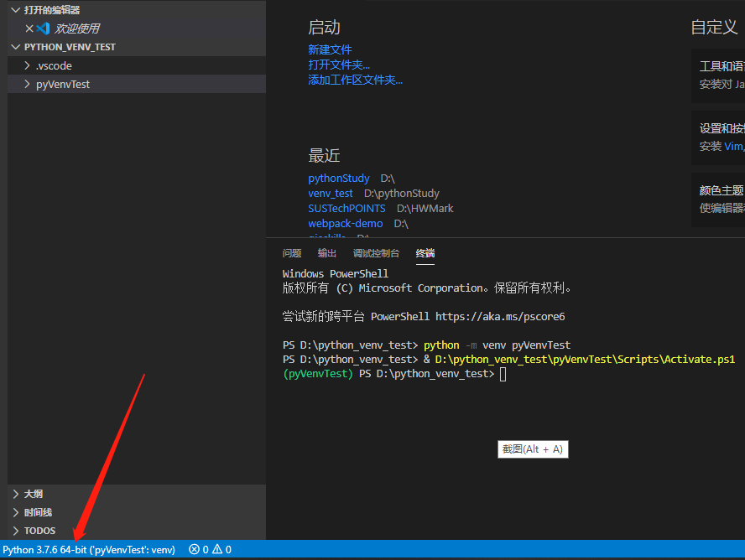Screen dimensions: 745x560
Task: Collapse the PYTHON_VENV_TEST folder section
Action: click(16, 47)
